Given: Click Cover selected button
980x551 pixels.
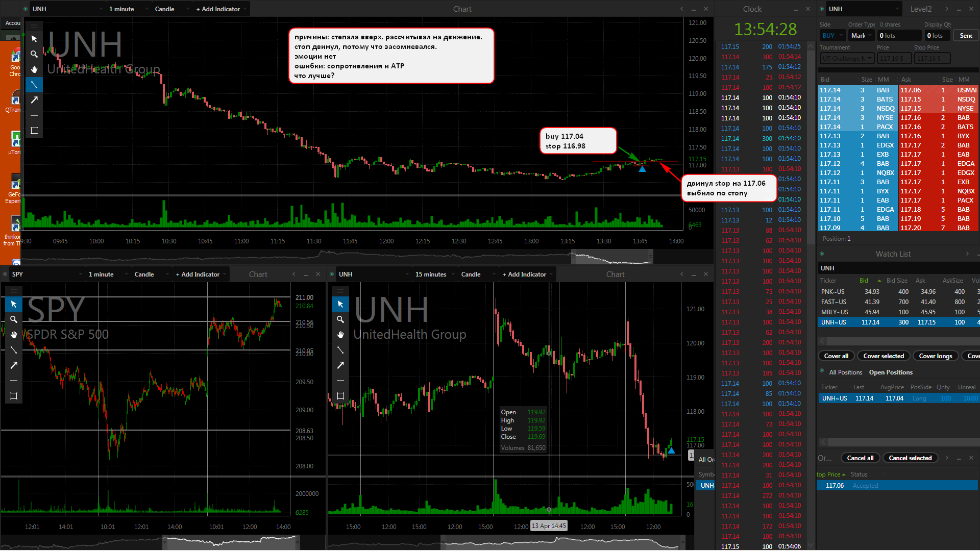Looking at the screenshot, I should click(x=884, y=356).
